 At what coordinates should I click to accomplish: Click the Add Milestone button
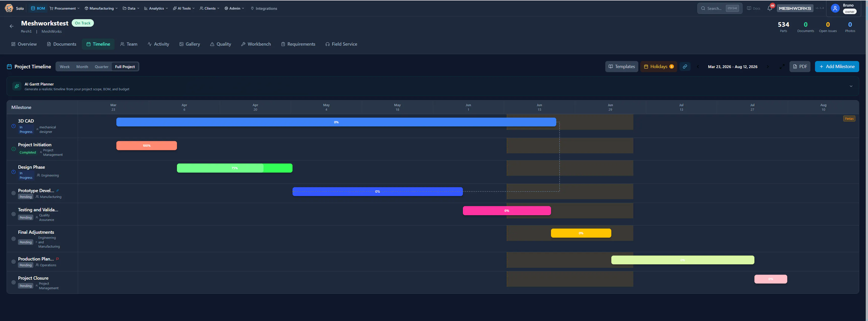tap(837, 67)
